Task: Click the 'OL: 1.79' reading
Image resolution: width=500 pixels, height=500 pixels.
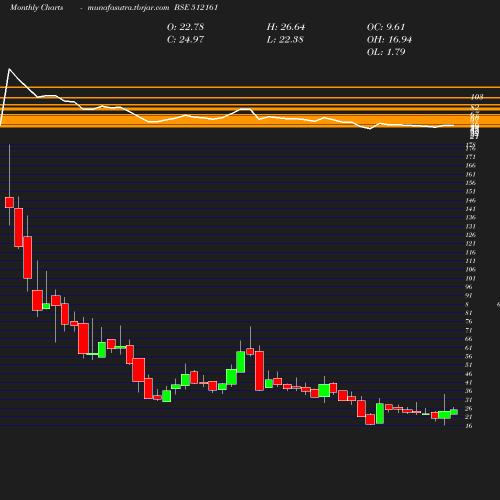Action: point(386,52)
